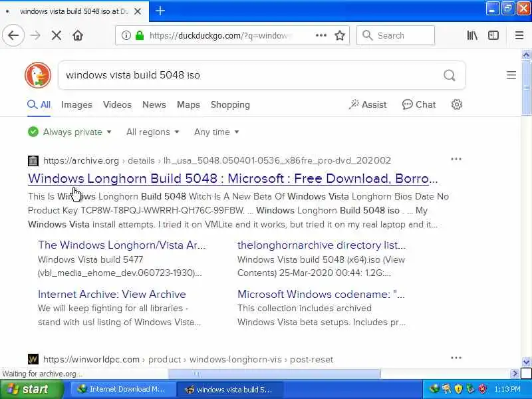Open Internet Archive: View Archive link

click(x=112, y=294)
